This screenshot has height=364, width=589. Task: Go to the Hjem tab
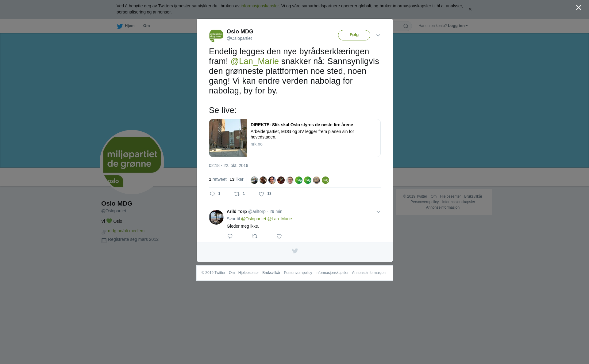[x=126, y=26]
